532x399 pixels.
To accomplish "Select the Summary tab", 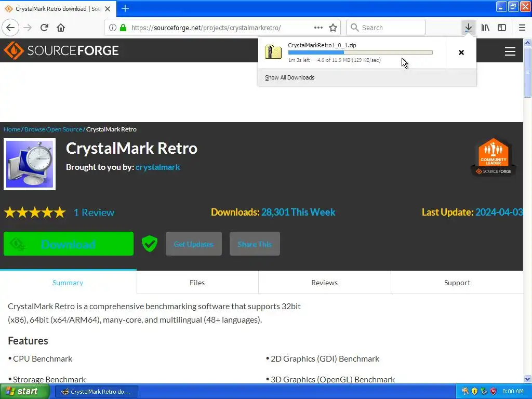I will point(68,283).
